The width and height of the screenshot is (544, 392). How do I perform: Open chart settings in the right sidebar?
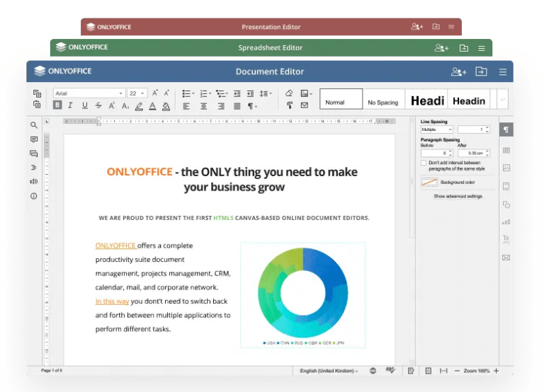click(506, 221)
